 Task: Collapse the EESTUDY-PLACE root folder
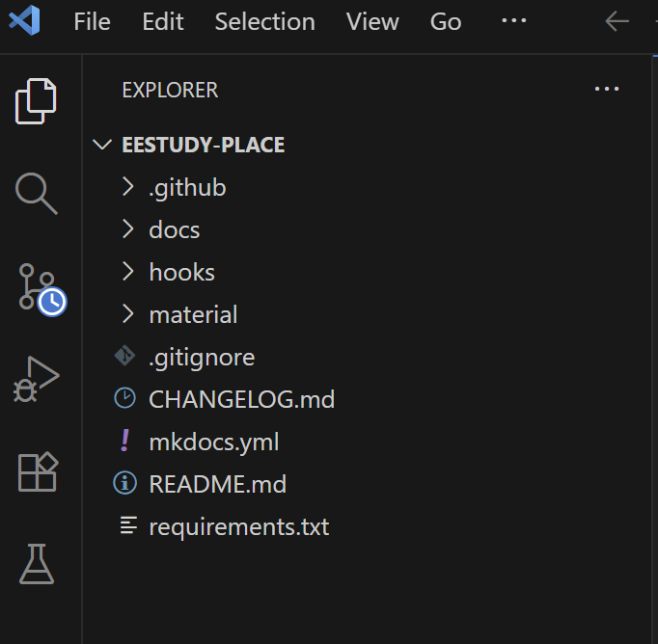[x=101, y=146]
